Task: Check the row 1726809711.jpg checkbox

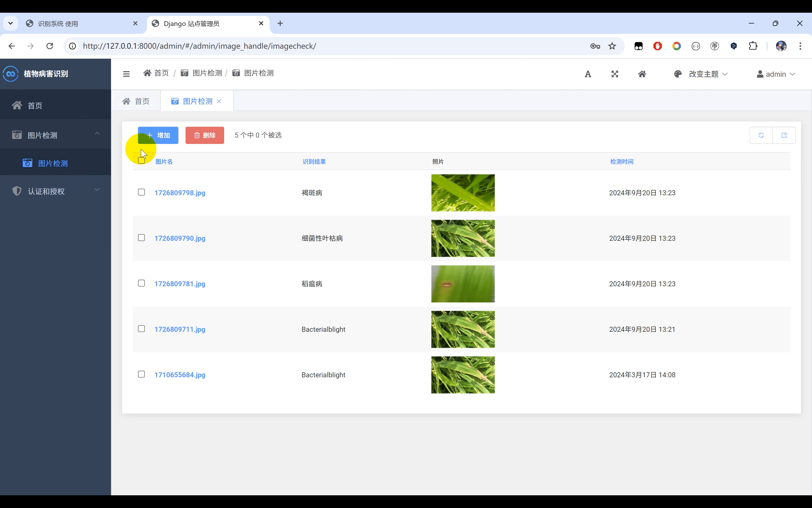Action: [141, 329]
